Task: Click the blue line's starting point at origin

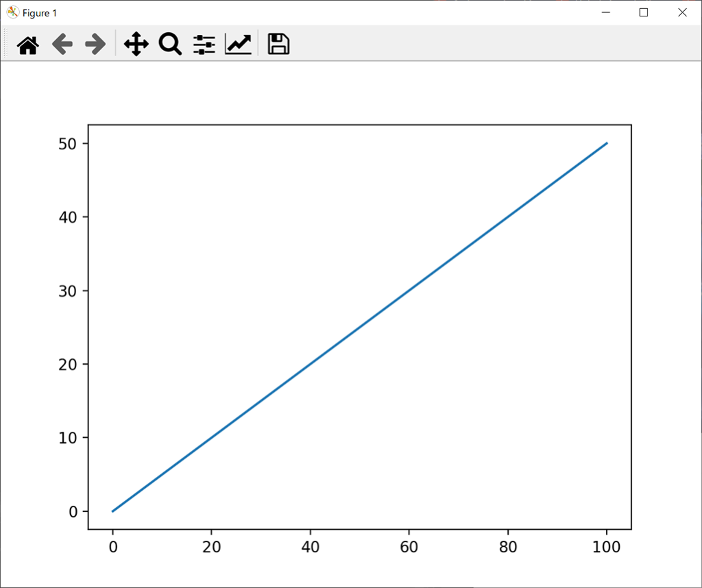Action: click(x=113, y=511)
